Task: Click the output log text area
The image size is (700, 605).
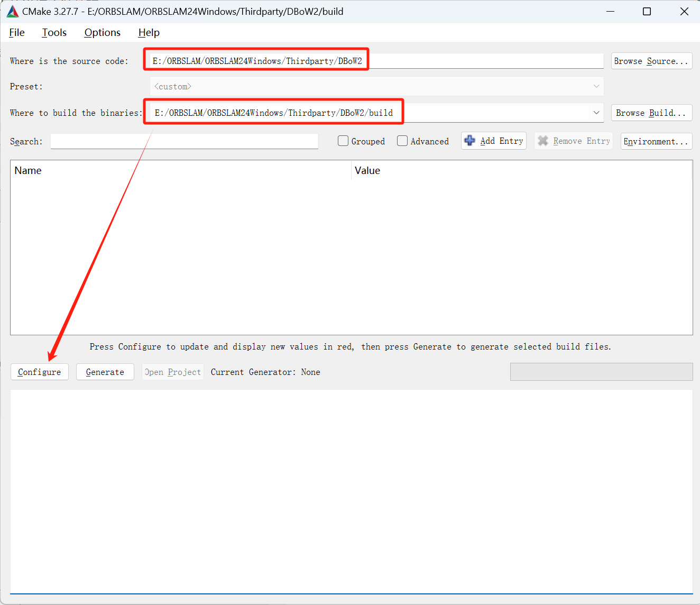Action: pos(352,491)
